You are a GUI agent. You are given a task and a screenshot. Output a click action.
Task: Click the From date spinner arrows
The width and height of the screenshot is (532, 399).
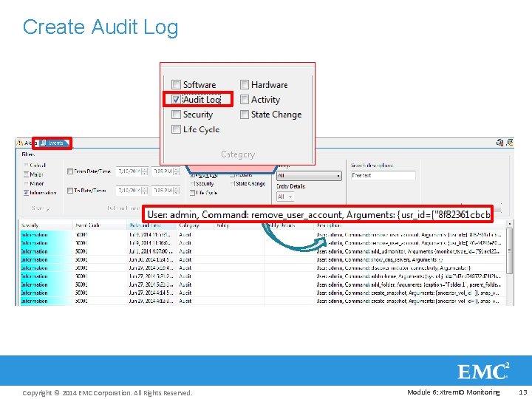[145, 171]
